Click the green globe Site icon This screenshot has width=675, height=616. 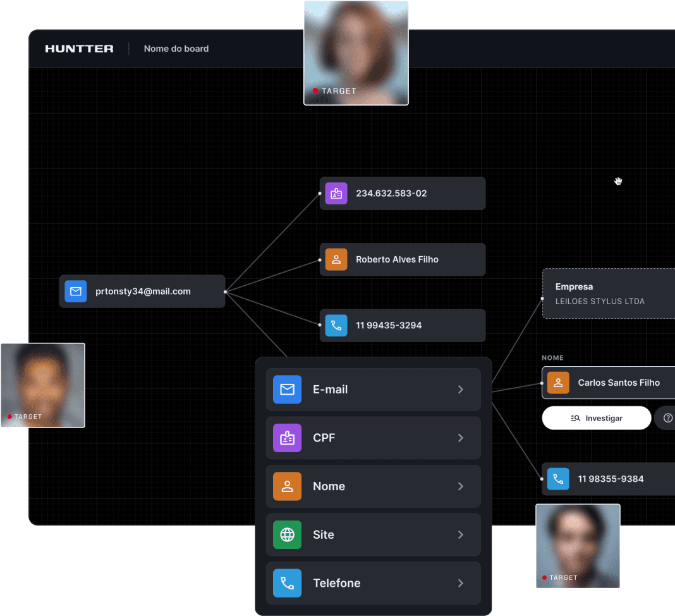click(x=287, y=534)
